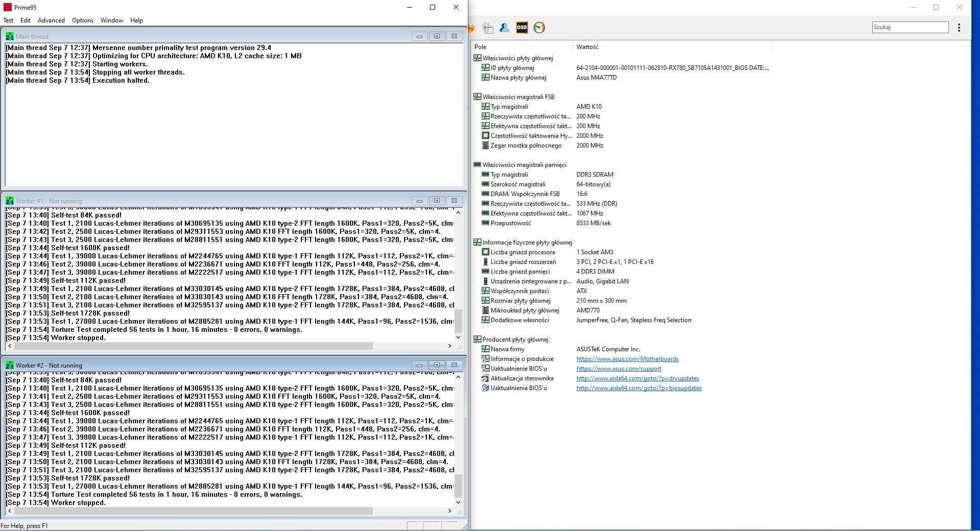Click the icon beside Mikroukład płyty głównej
Viewport: 980px width, 531px height.
(486, 310)
